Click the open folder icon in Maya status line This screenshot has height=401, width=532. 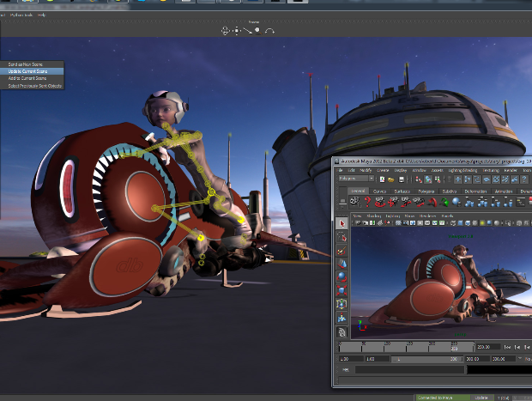(x=390, y=180)
